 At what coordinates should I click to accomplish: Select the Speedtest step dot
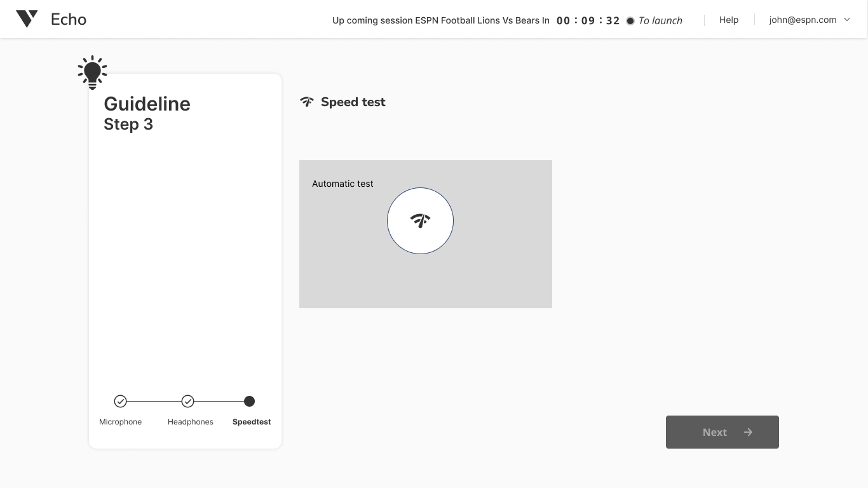(x=249, y=401)
